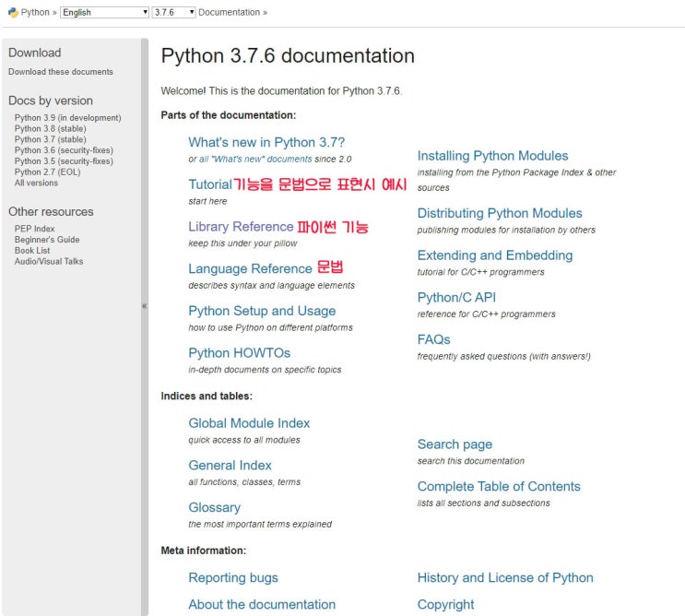Open the Language Reference page
The height and width of the screenshot is (616, 685).
(x=250, y=269)
